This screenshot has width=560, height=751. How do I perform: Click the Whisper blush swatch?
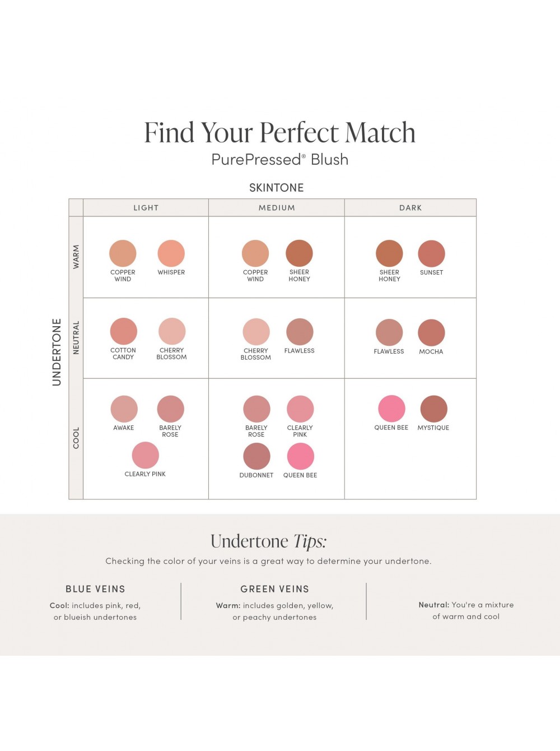point(171,253)
